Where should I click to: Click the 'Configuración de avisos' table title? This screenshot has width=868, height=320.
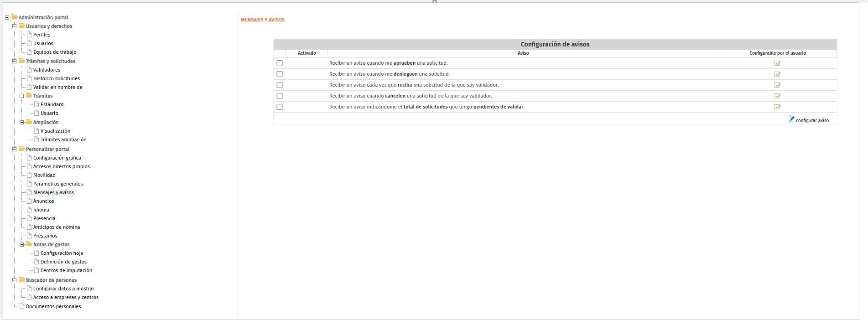click(555, 44)
